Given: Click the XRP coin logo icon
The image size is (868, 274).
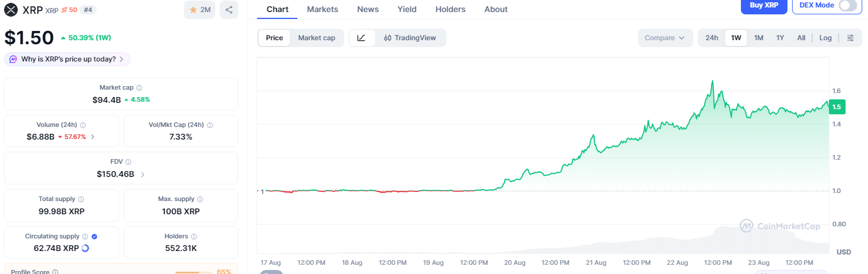Looking at the screenshot, I should tap(11, 10).
